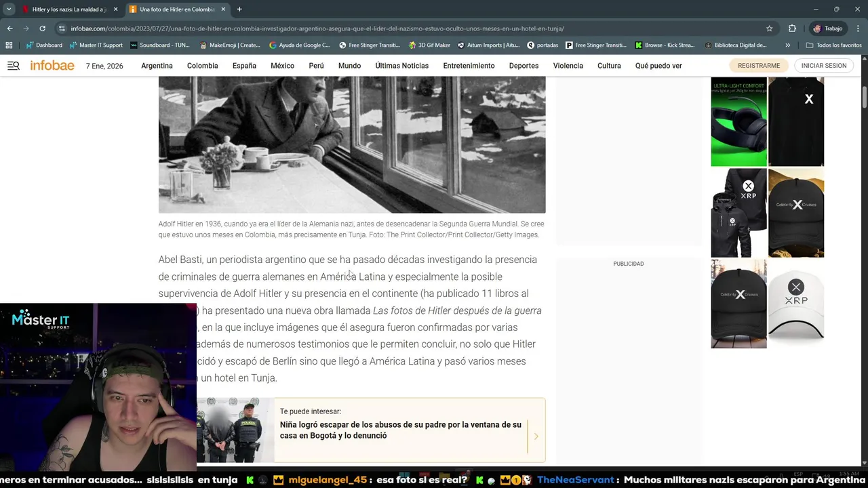The height and width of the screenshot is (488, 868).
Task: Open the portadas bookmark
Action: click(542, 45)
